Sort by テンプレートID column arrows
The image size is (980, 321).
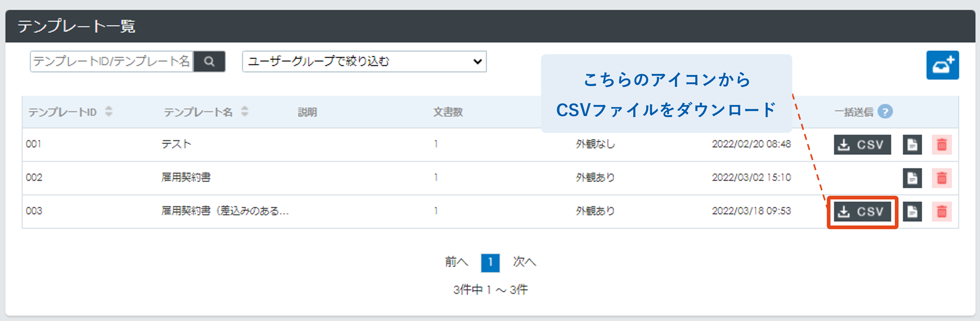[109, 111]
